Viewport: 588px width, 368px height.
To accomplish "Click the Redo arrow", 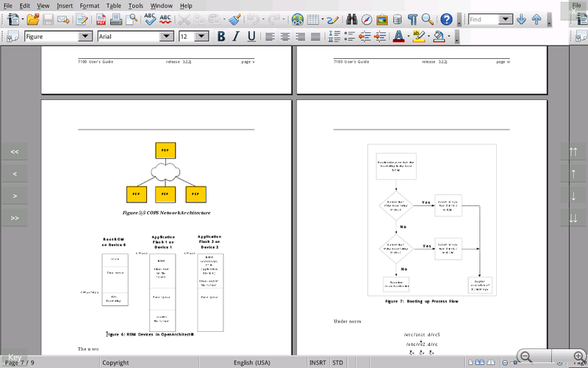I will coord(273,19).
